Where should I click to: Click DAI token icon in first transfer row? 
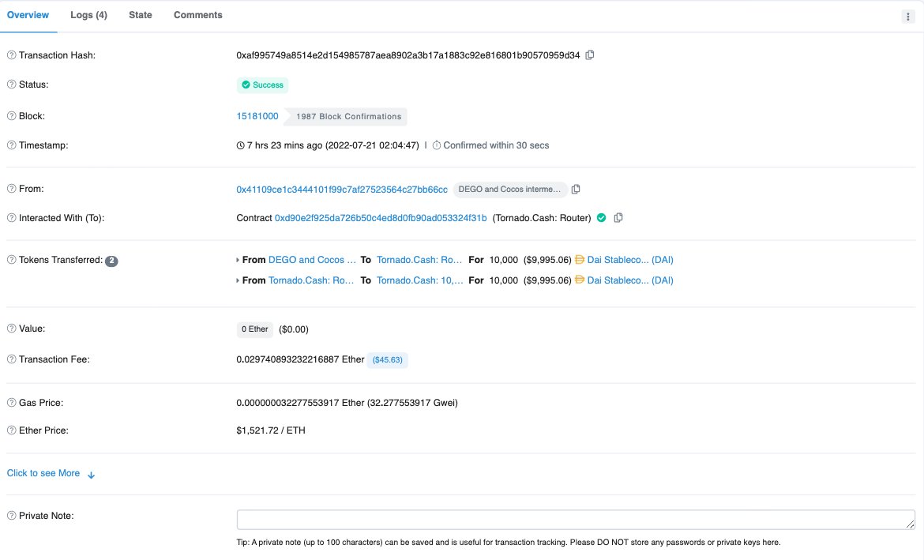pos(579,259)
